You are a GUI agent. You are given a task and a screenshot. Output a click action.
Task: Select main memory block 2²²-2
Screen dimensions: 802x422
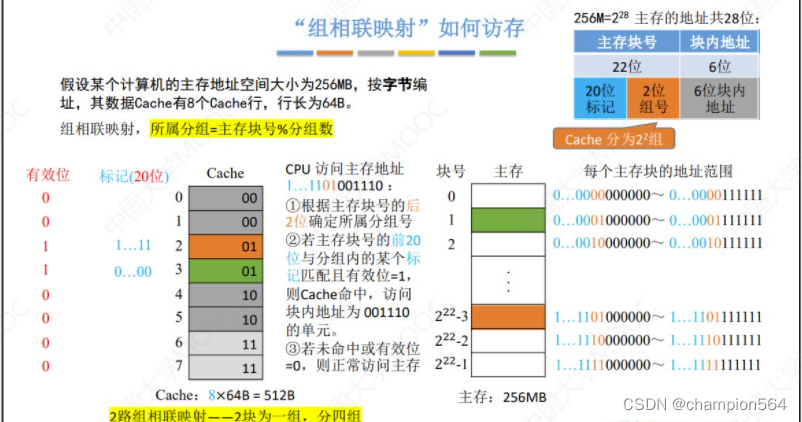(x=508, y=341)
